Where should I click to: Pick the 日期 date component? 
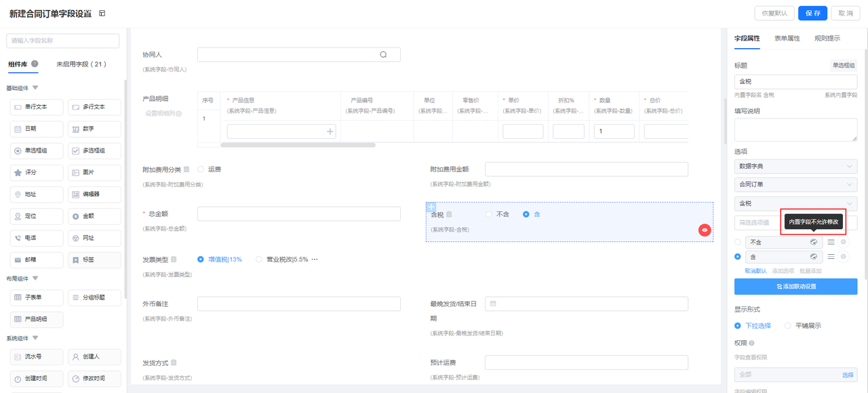37,129
